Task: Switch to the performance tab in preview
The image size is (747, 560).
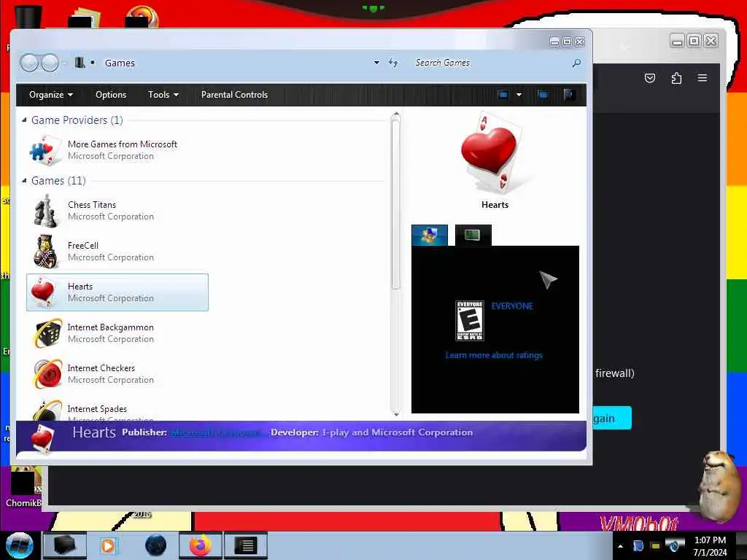Action: 473,236
